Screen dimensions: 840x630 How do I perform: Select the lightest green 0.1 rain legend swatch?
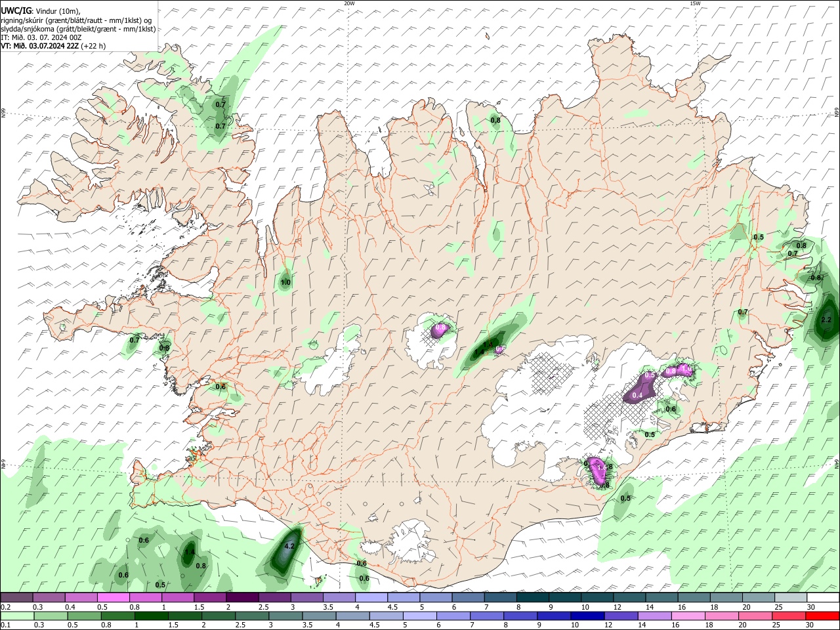pyautogui.click(x=16, y=616)
